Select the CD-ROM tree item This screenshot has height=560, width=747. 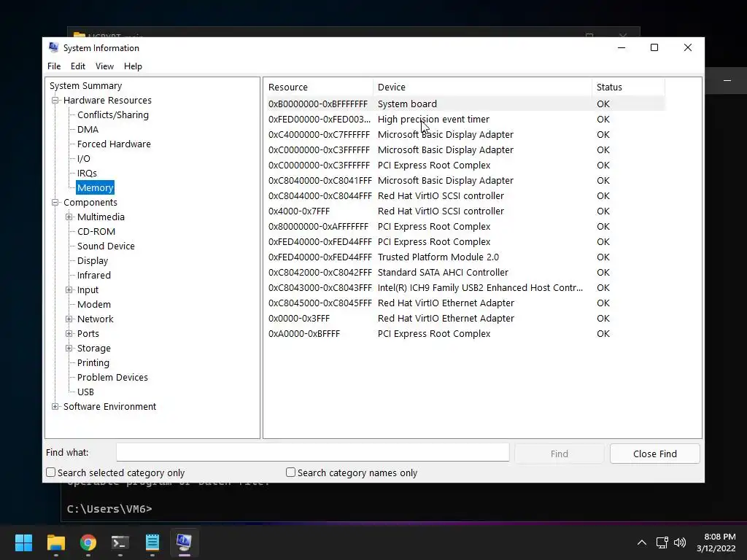point(96,231)
